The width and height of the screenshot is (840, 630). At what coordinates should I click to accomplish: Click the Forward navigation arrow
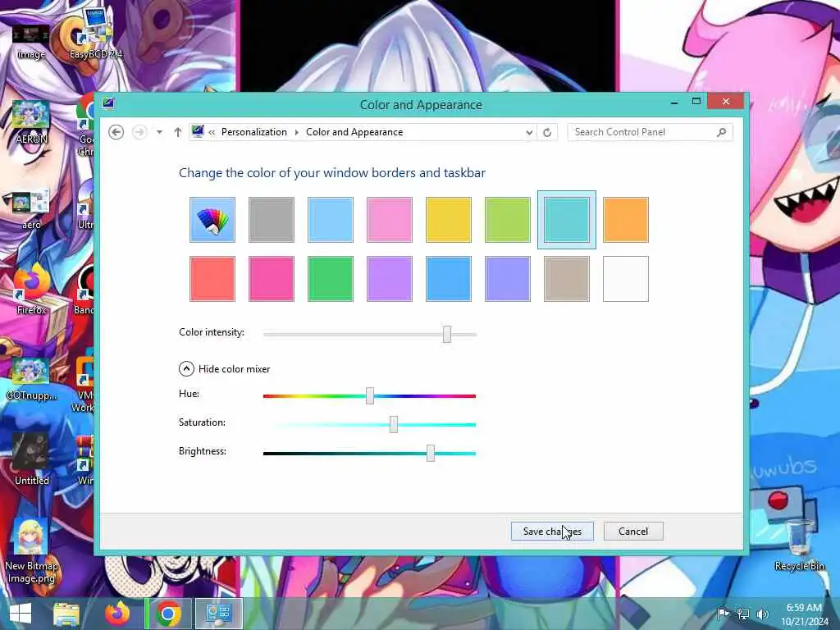139,132
